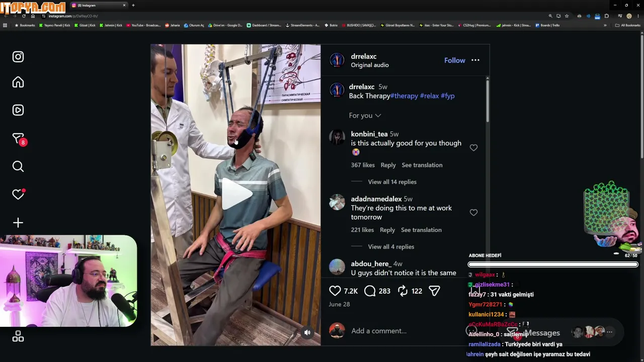
Task: Open the browser zoom magnifier icon
Action: (x=550, y=16)
